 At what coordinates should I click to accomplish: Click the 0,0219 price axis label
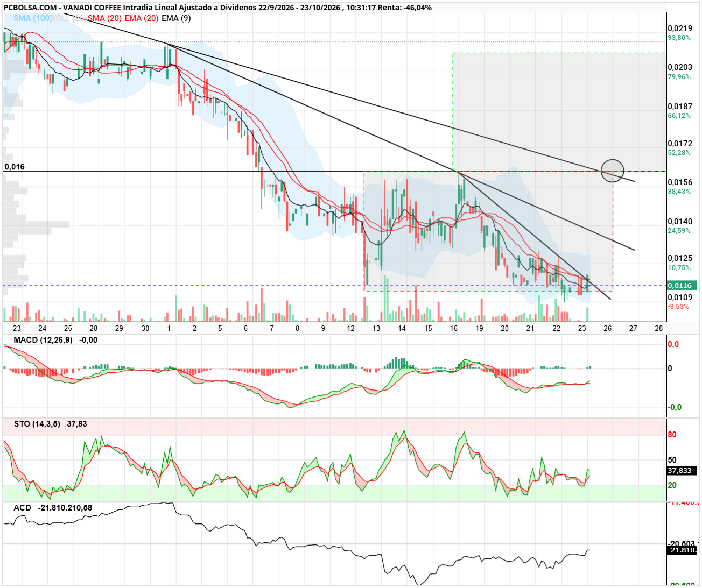coord(680,29)
